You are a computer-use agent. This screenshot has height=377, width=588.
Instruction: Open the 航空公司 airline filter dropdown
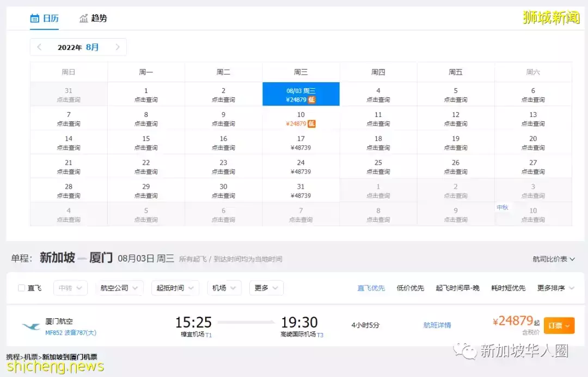pyautogui.click(x=119, y=288)
